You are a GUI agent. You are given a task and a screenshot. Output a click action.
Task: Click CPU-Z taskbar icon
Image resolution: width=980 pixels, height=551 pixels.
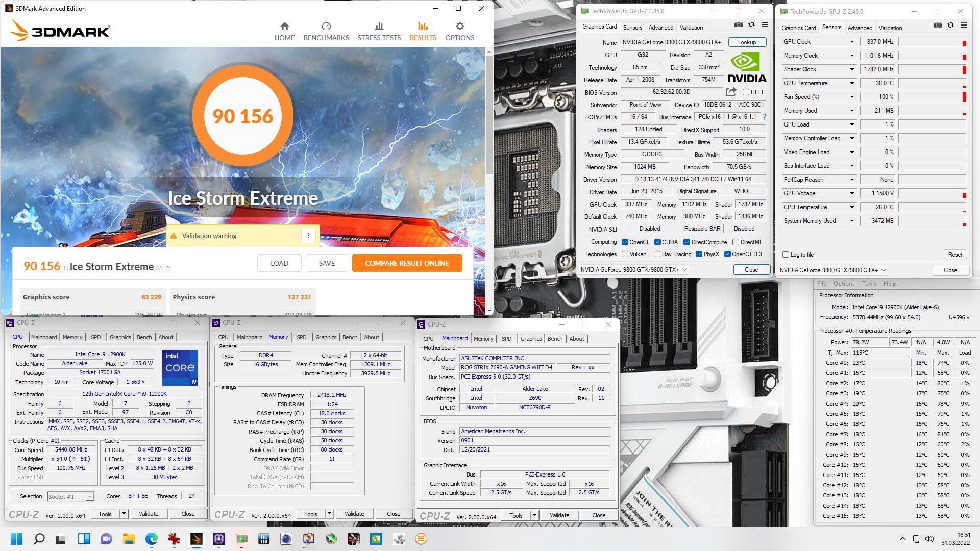click(218, 539)
